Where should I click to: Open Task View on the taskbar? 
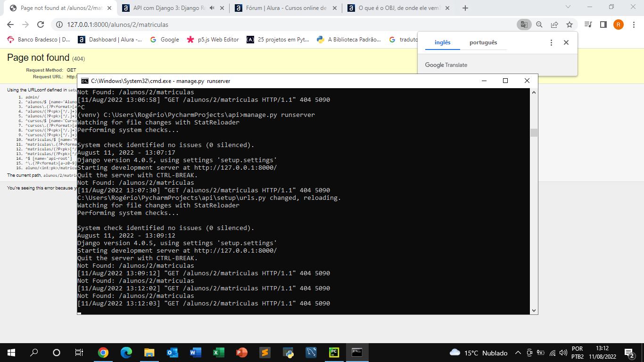(x=79, y=353)
